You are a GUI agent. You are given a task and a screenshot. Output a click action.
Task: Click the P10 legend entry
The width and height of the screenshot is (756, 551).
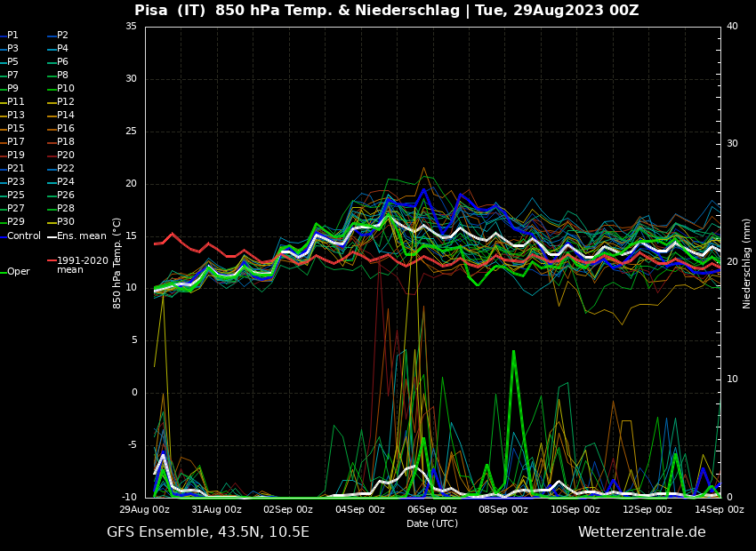click(x=66, y=89)
